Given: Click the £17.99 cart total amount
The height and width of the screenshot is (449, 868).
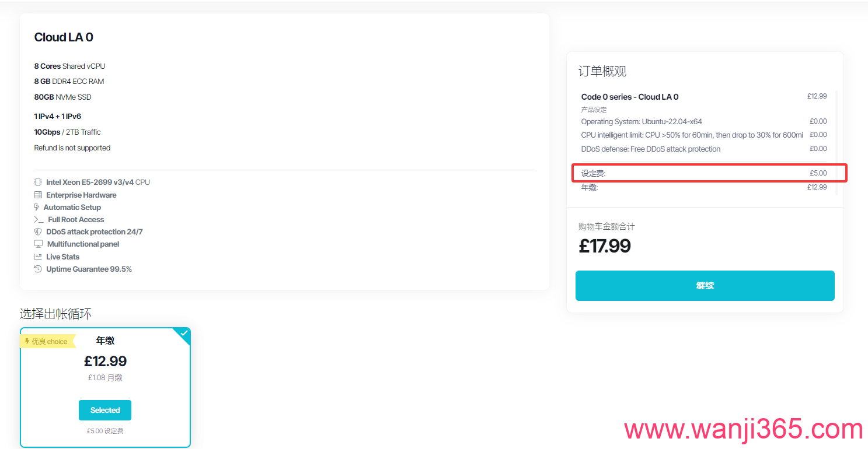Looking at the screenshot, I should click(604, 246).
